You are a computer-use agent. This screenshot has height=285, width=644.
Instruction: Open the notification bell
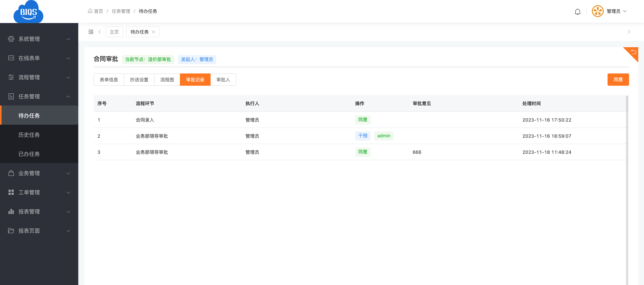[x=577, y=12]
